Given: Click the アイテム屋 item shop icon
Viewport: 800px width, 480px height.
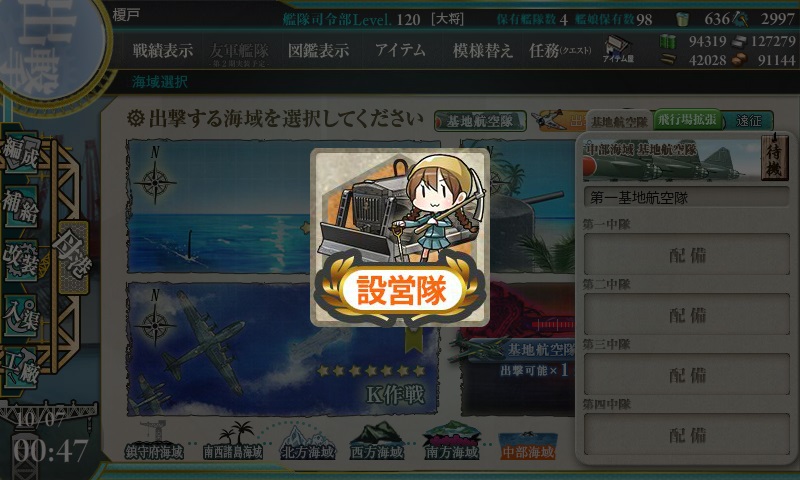Looking at the screenshot, I should click(x=618, y=49).
